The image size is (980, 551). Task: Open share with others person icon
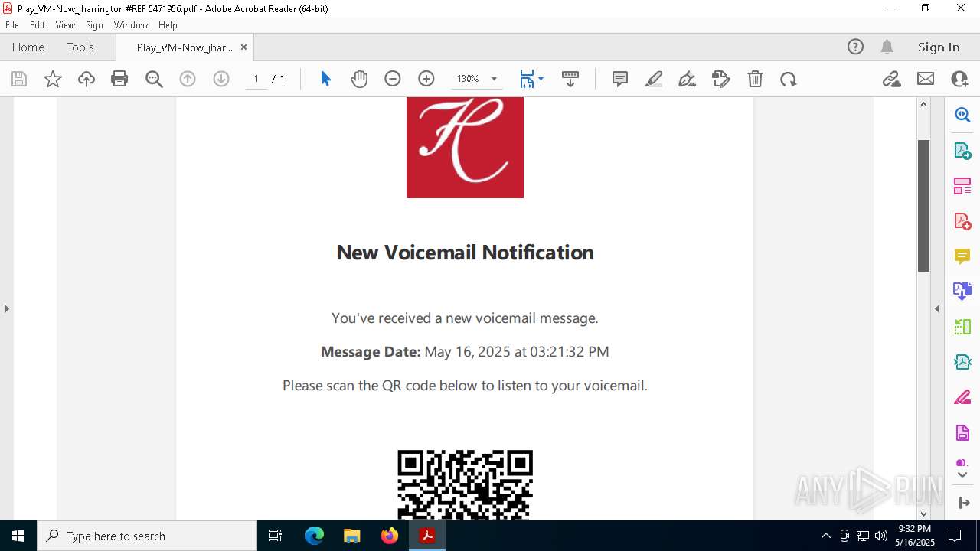coord(959,79)
